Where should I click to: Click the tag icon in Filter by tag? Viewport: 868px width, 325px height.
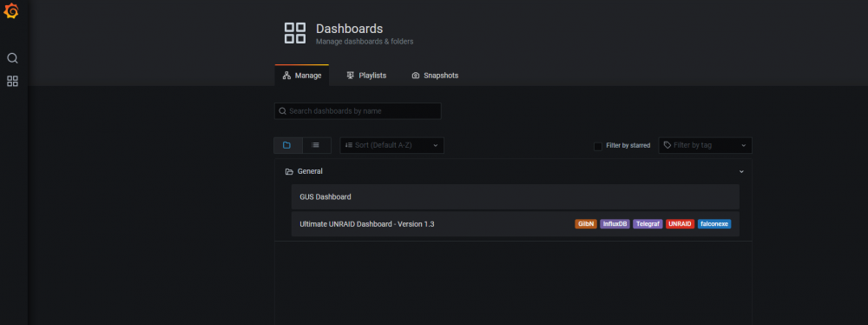coord(667,145)
